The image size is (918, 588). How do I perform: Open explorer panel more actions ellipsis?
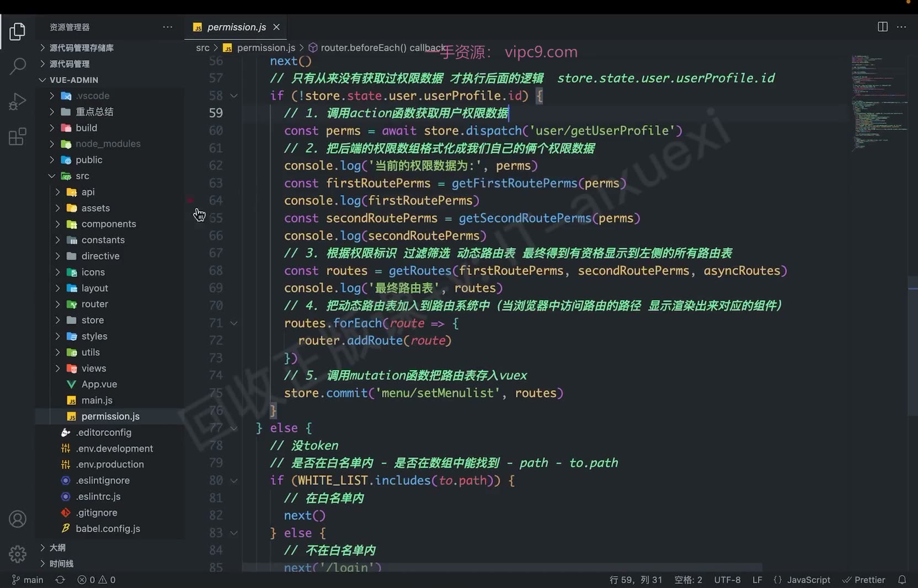click(x=168, y=27)
